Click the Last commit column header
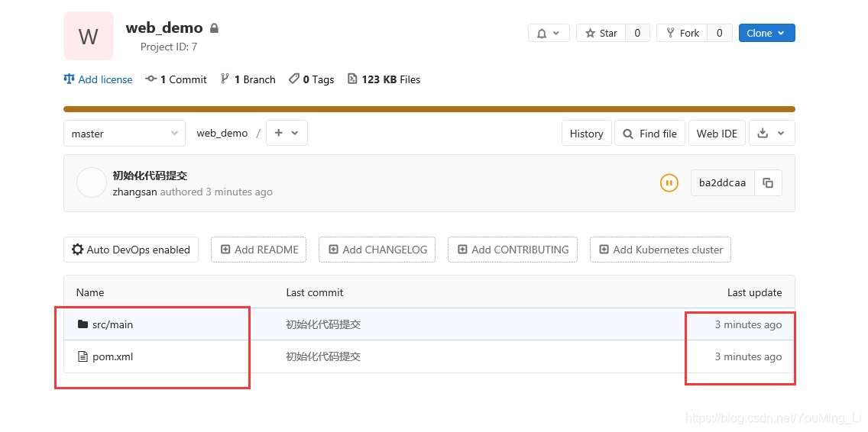 pyautogui.click(x=315, y=292)
